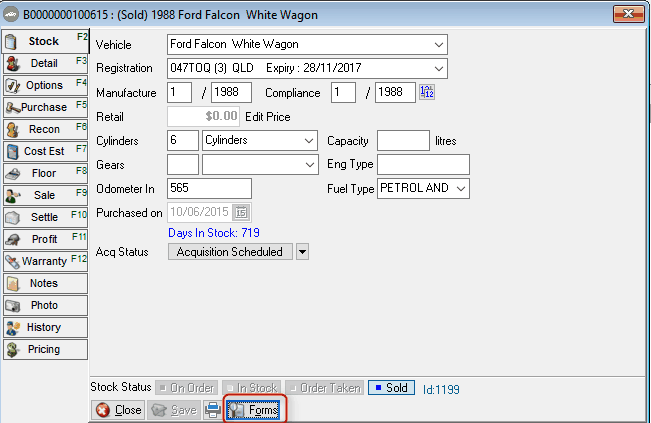Go to the Purchase tab
The height and width of the screenshot is (423, 651).
(45, 108)
